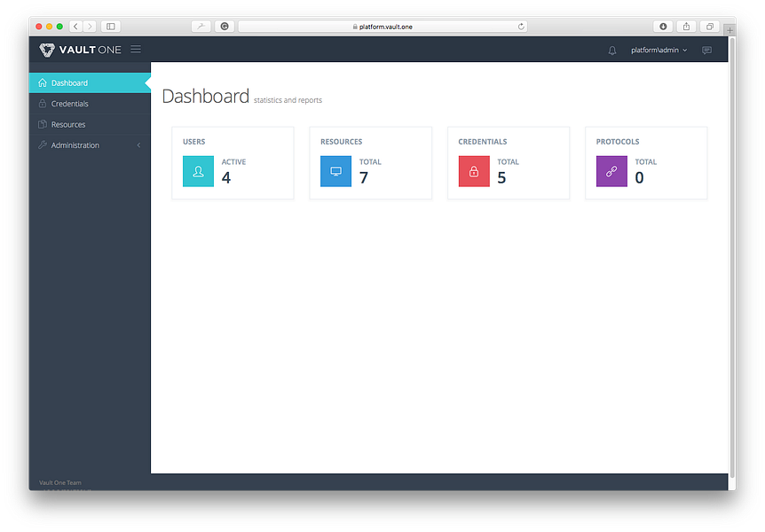Open the Safari share button
The height and width of the screenshot is (532, 765).
[x=686, y=27]
